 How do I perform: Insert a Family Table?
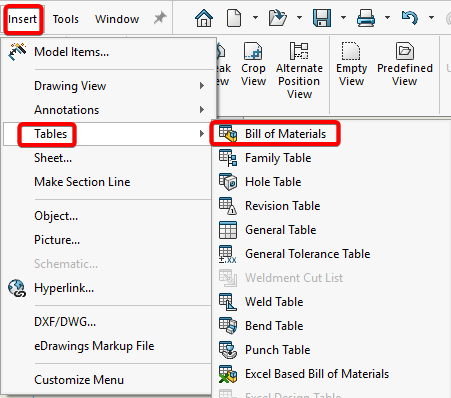pyautogui.click(x=278, y=158)
